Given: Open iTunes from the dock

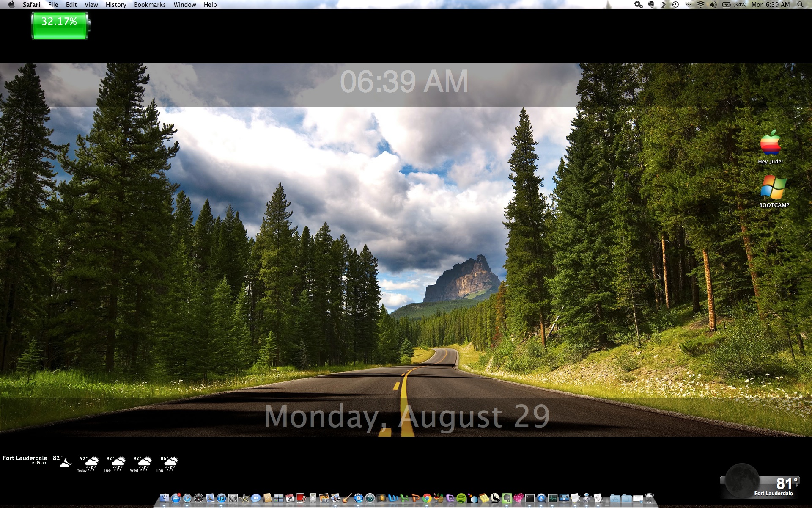Looking at the screenshot, I should point(221,498).
